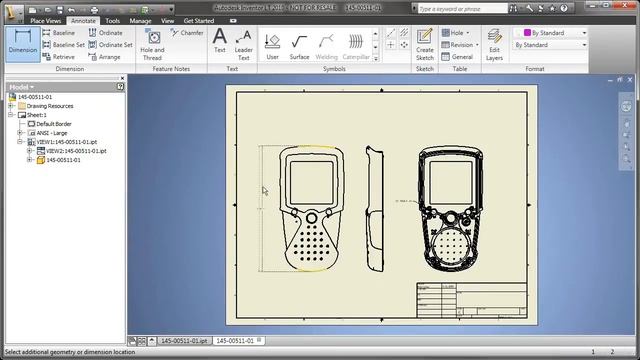Expand the Symbols gallery list

376,59
